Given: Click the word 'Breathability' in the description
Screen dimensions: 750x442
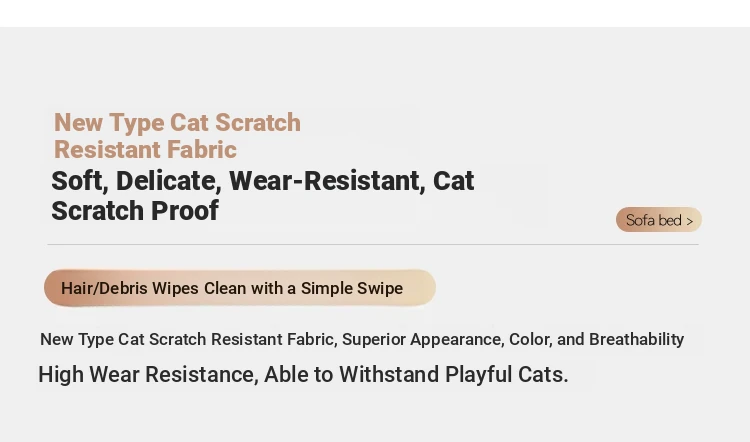Looking at the screenshot, I should click(x=636, y=339).
